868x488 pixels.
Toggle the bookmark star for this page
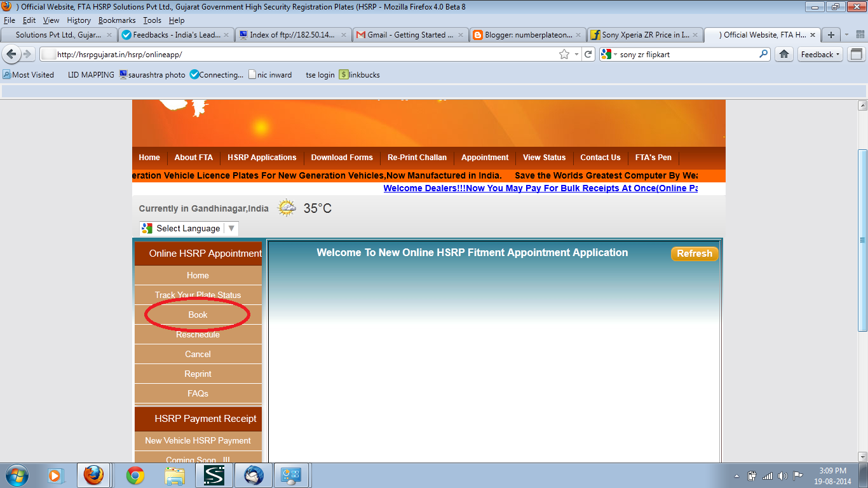[x=564, y=54]
